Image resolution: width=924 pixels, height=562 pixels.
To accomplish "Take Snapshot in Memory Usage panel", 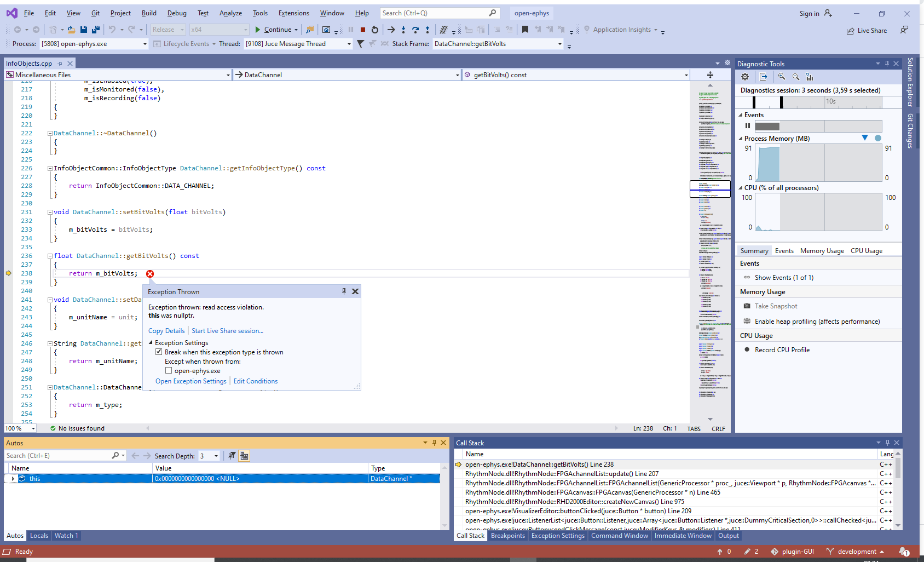I will pyautogui.click(x=775, y=306).
